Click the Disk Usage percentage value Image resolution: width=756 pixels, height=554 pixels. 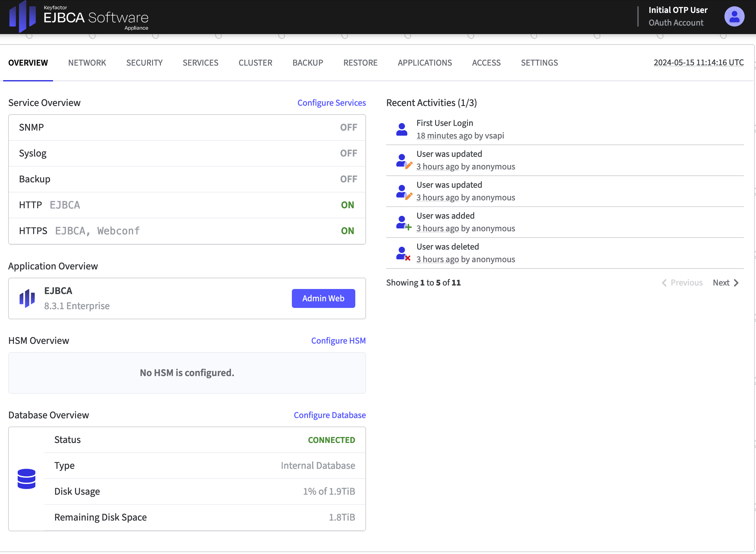click(329, 491)
